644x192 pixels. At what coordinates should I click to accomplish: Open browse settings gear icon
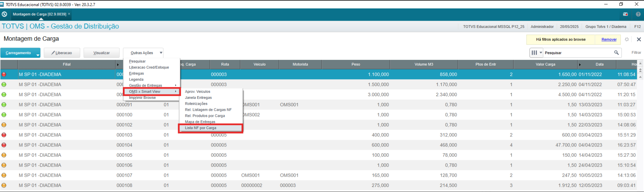(627, 39)
